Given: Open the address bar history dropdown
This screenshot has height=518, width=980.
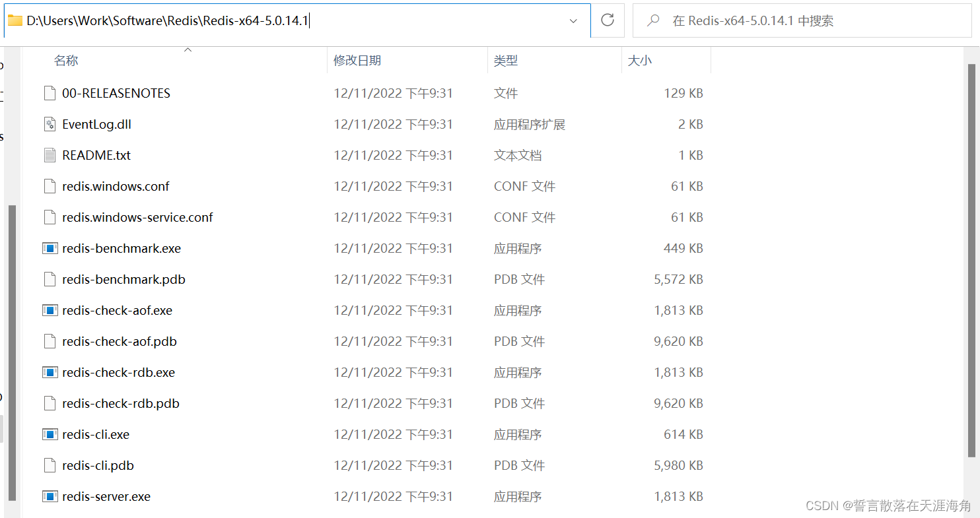Looking at the screenshot, I should [573, 20].
